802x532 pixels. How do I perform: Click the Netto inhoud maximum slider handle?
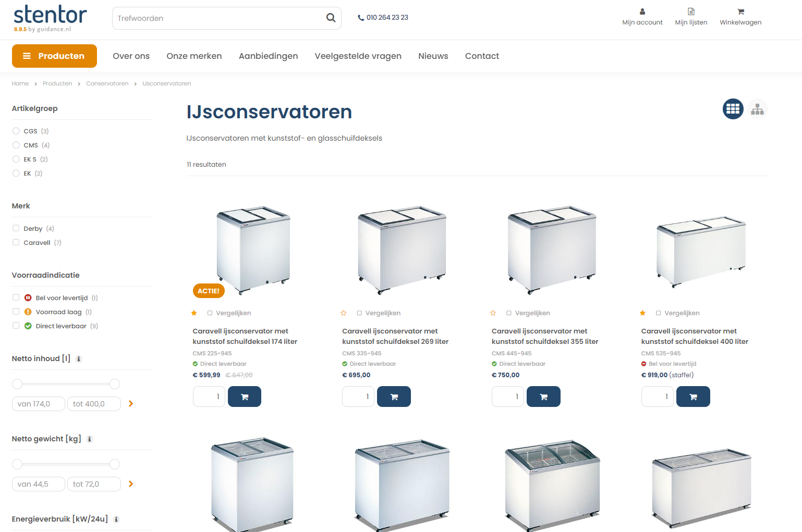click(x=115, y=384)
